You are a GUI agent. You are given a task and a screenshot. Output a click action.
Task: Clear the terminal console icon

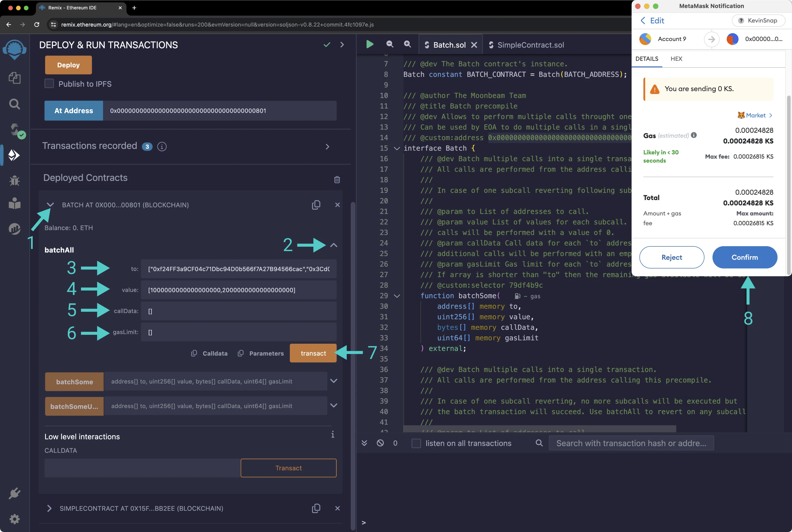380,443
